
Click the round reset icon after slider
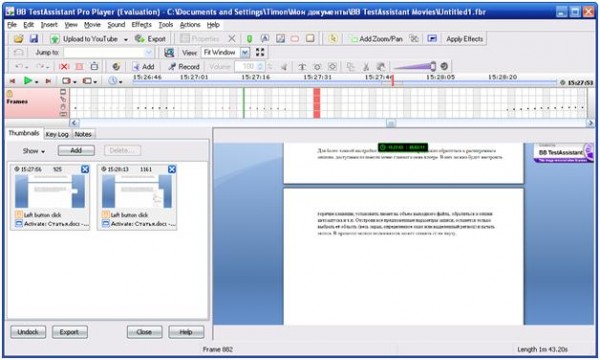(444, 66)
